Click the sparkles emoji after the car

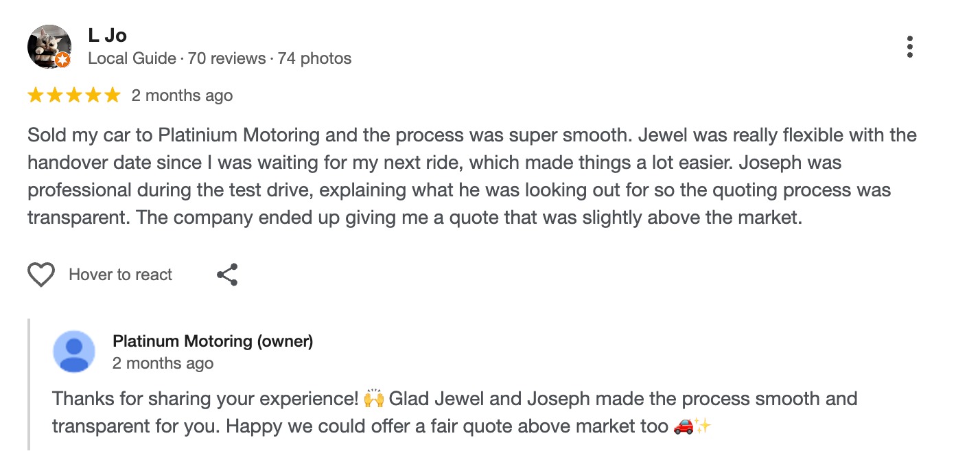[703, 426]
